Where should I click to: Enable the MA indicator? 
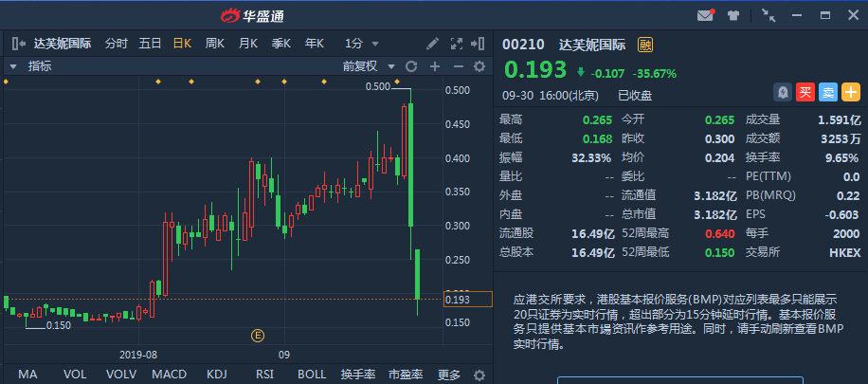pyautogui.click(x=27, y=375)
